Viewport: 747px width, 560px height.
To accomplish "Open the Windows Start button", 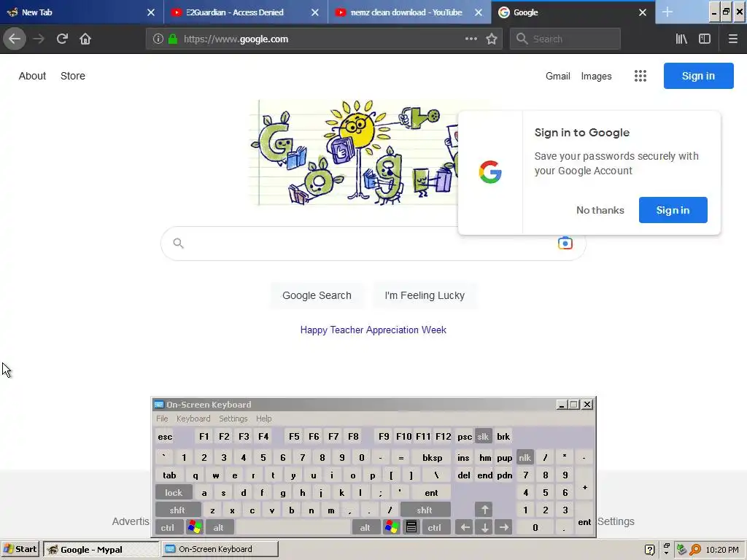I will point(20,549).
